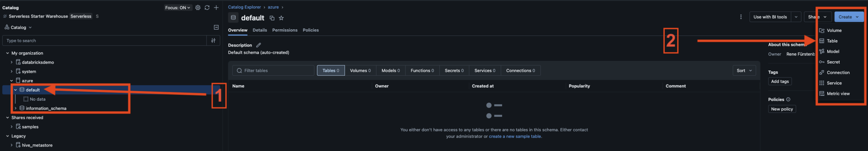The height and width of the screenshot is (151, 868).
Task: Click the Add tags button
Action: point(780,81)
